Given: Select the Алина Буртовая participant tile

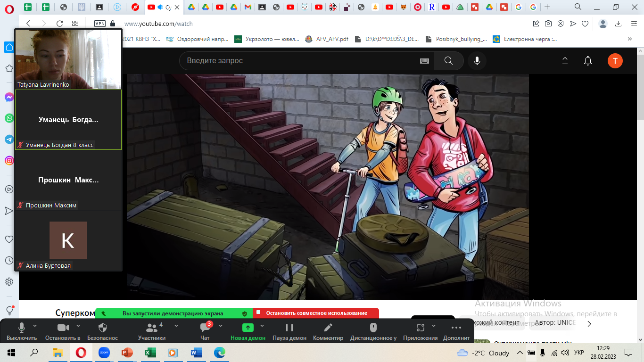Looking at the screenshot, I should 68,240.
